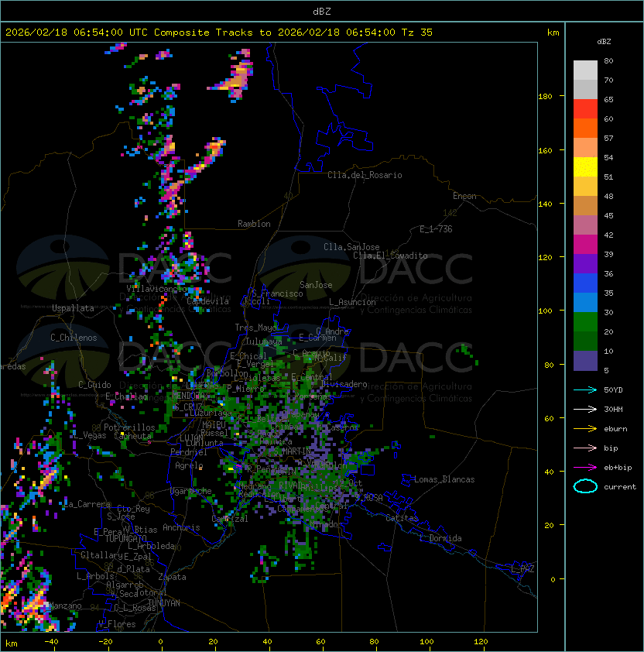
Task: Click the Potrerillos map label
Action: pyautogui.click(x=129, y=427)
